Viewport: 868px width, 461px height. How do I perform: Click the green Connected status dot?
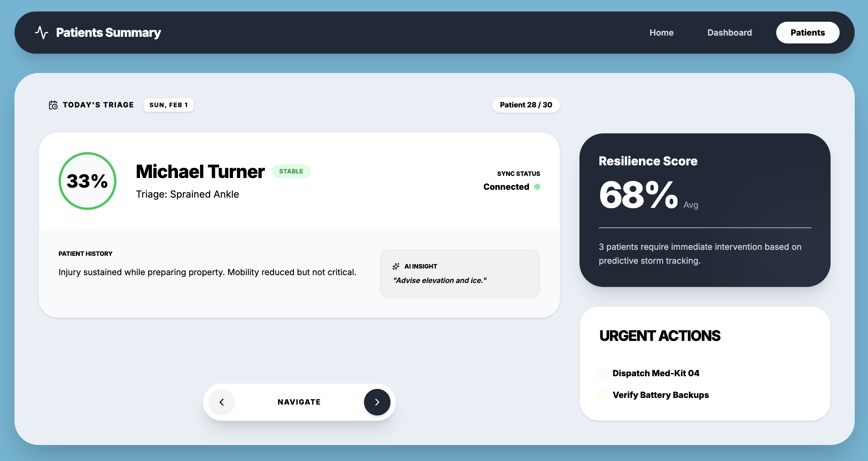[537, 187]
